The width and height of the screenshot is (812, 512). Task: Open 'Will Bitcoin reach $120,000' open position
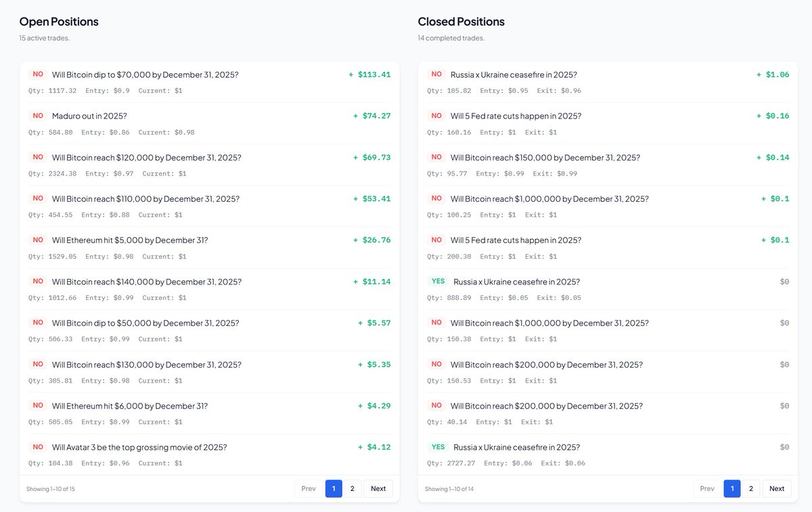(x=146, y=157)
